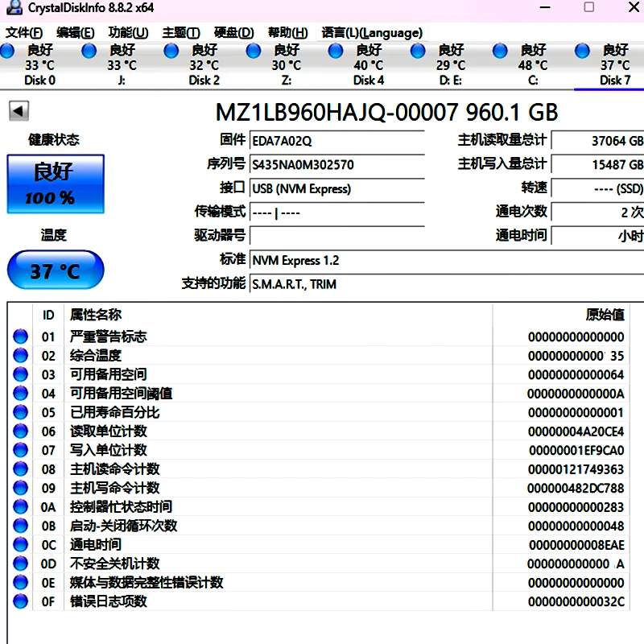644x644 pixels.
Task: Switch to C: drive tab
Action: point(533,64)
